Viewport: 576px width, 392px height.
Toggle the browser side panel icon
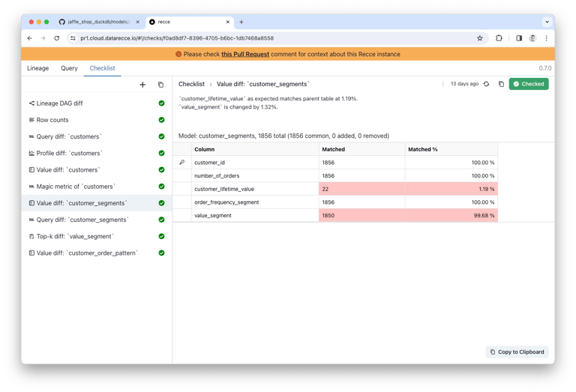[x=519, y=38]
